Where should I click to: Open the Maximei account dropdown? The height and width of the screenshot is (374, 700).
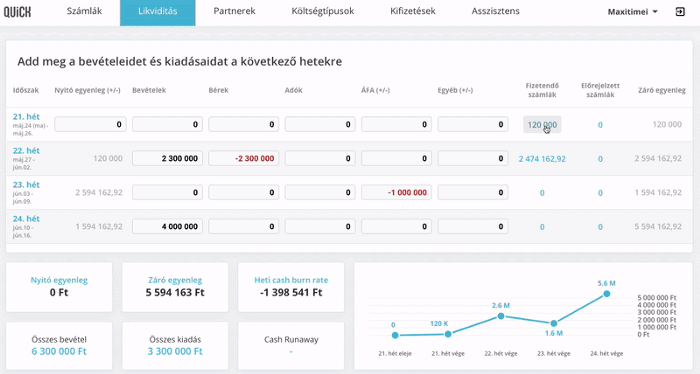(x=633, y=12)
